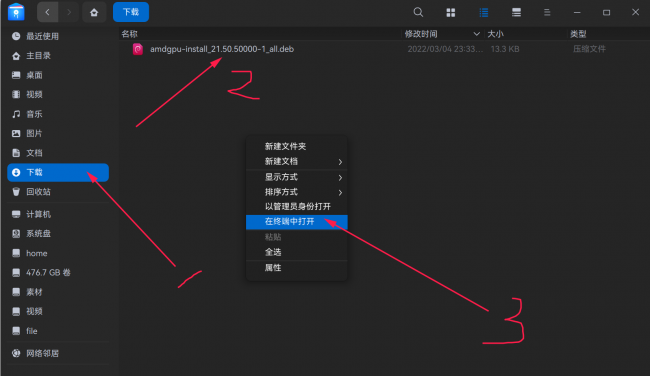
Task: Open the file disk in the sidebar
Action: 58,331
